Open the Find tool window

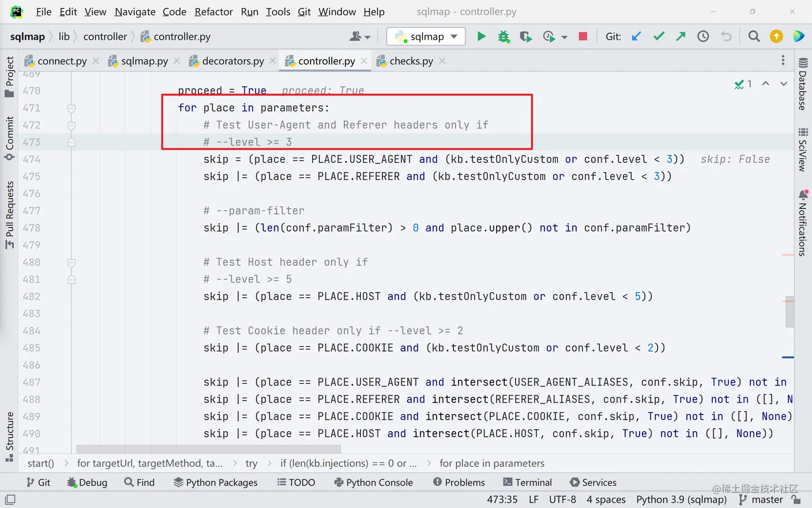click(139, 482)
